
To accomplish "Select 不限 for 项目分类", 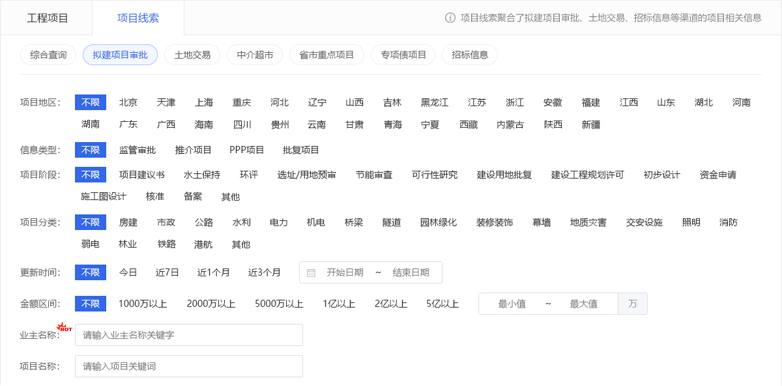I will [91, 222].
